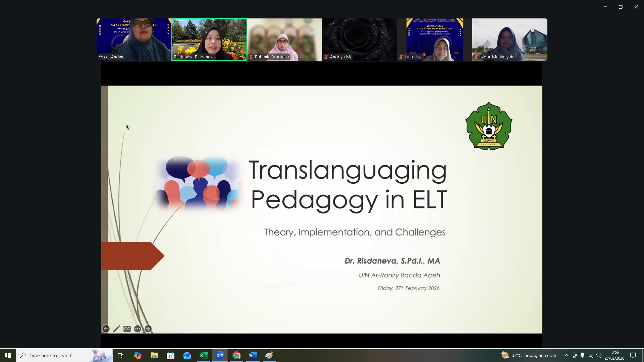Click the microphone tray icon
The width and height of the screenshot is (644, 362).
click(x=583, y=355)
